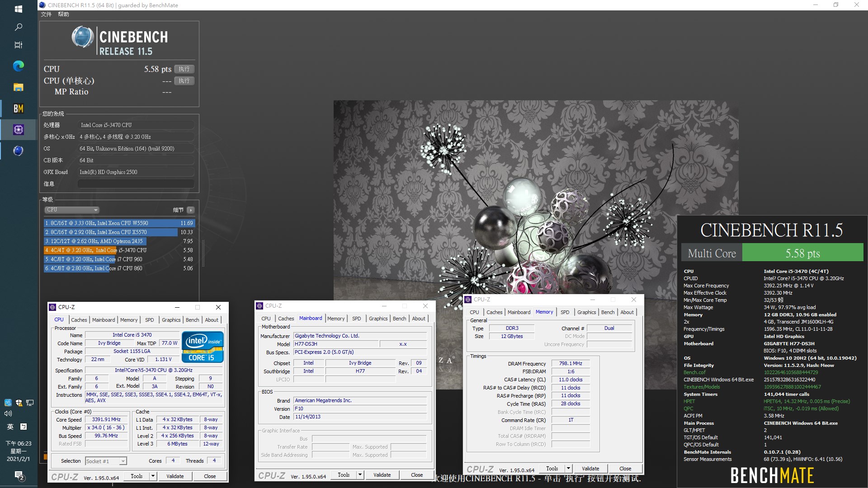868x488 pixels.
Task: Click Close in CPU-Z Memory window
Action: point(625,469)
